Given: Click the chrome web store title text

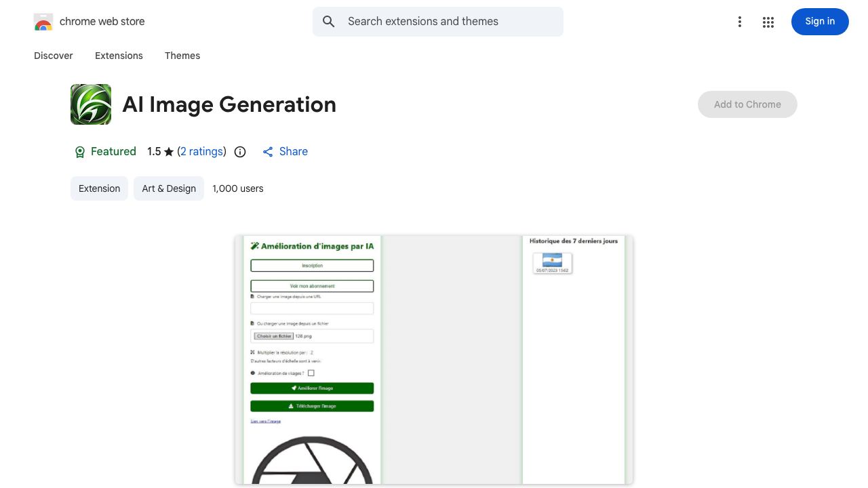Looking at the screenshot, I should pyautogui.click(x=102, y=22).
